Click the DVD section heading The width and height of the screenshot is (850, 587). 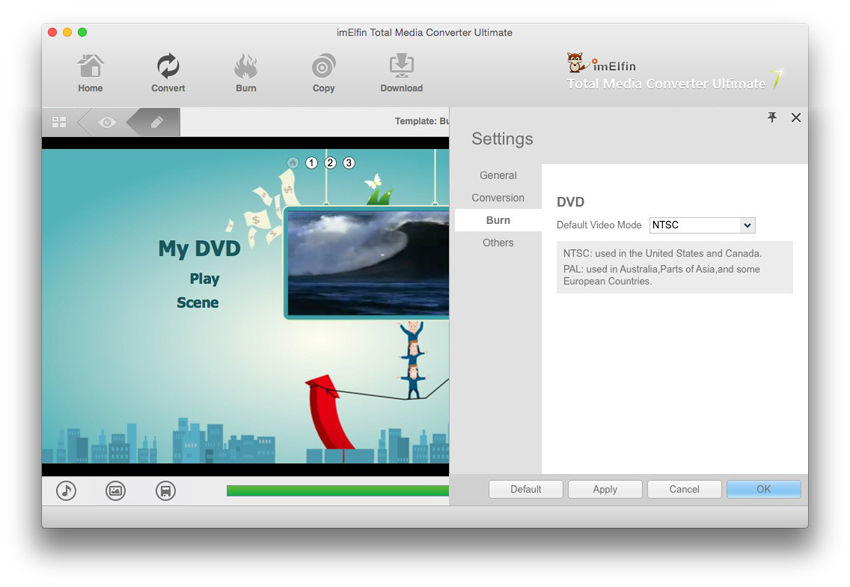coord(570,202)
